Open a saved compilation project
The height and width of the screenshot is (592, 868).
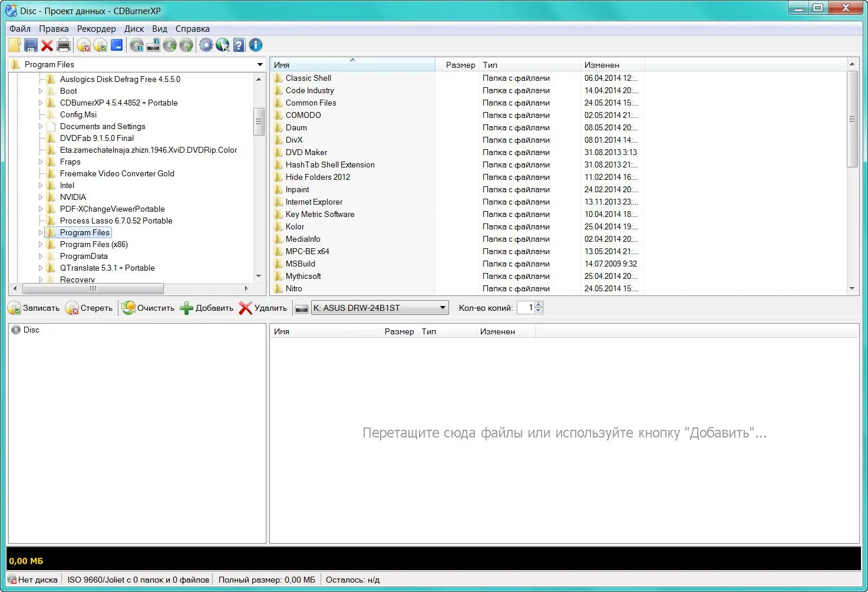point(14,45)
